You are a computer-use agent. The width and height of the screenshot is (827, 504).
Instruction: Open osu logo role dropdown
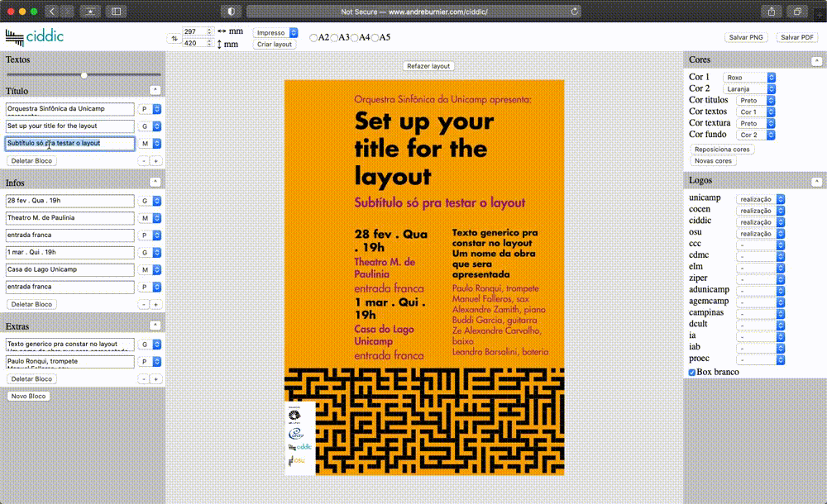pos(760,234)
